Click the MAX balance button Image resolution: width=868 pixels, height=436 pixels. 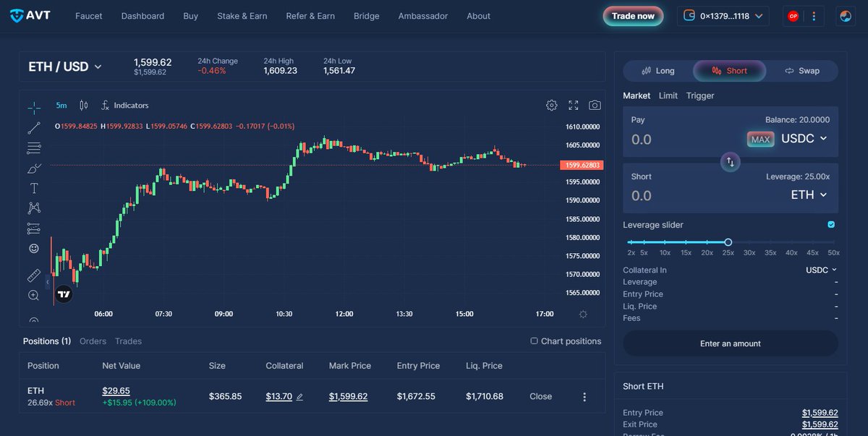click(760, 139)
